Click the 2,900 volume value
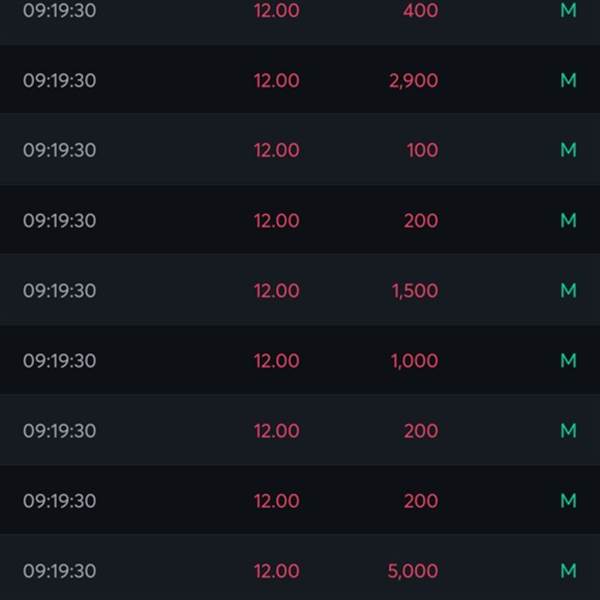600x600 pixels. click(413, 81)
